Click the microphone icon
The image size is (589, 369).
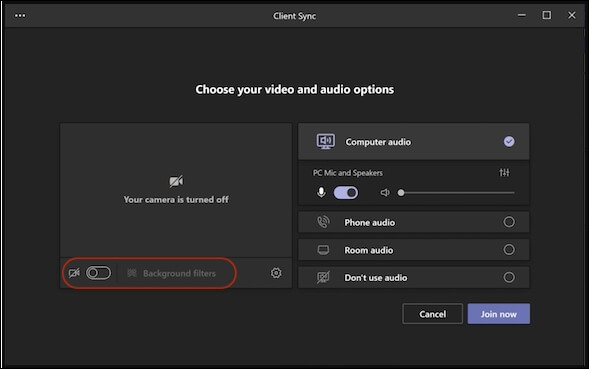click(321, 193)
